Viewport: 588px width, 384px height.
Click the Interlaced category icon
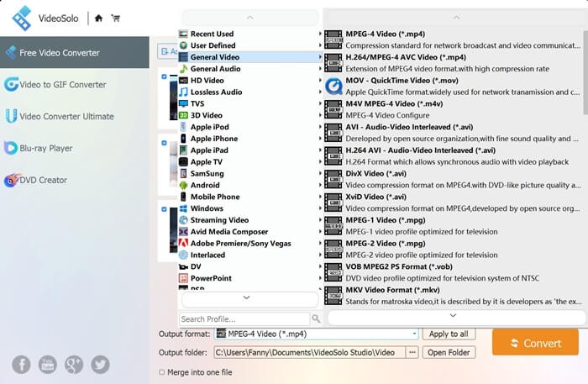point(183,255)
